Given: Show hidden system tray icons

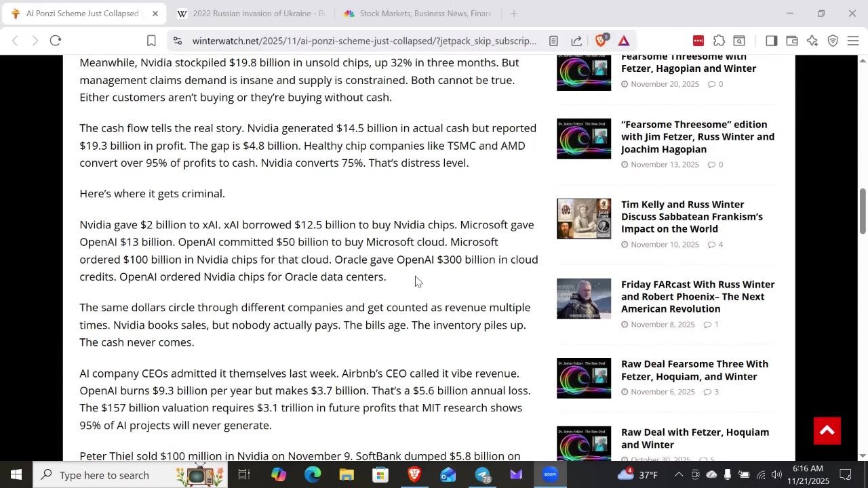Looking at the screenshot, I should tap(679, 474).
